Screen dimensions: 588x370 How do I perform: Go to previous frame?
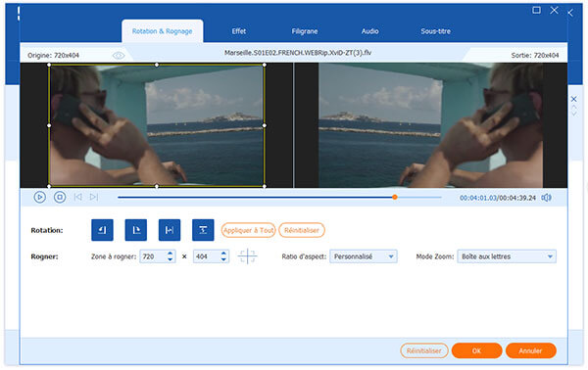77,197
